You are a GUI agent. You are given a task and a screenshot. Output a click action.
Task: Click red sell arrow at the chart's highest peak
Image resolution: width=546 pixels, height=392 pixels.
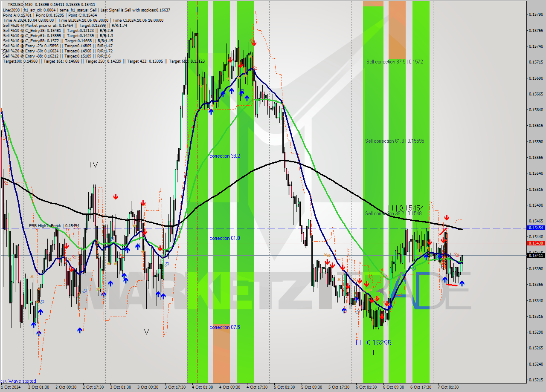point(253,43)
